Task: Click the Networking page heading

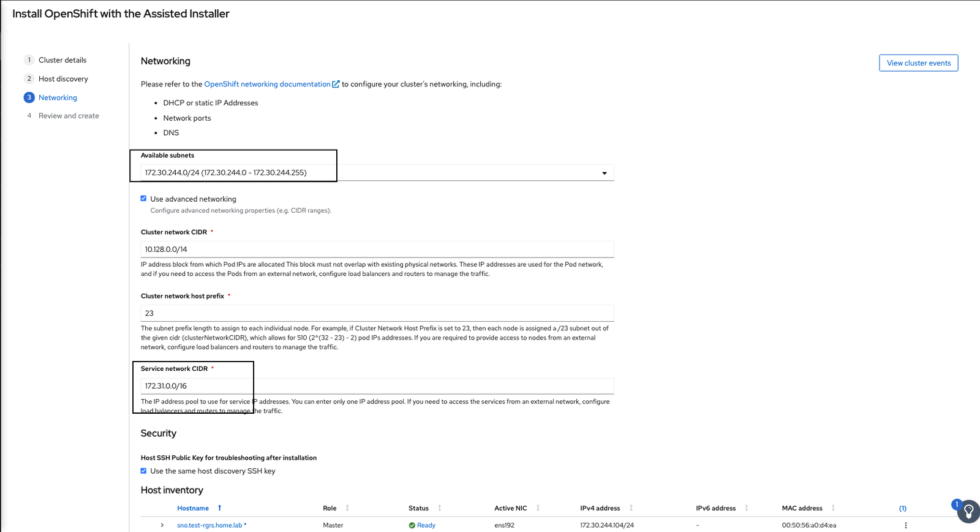Action: 165,61
